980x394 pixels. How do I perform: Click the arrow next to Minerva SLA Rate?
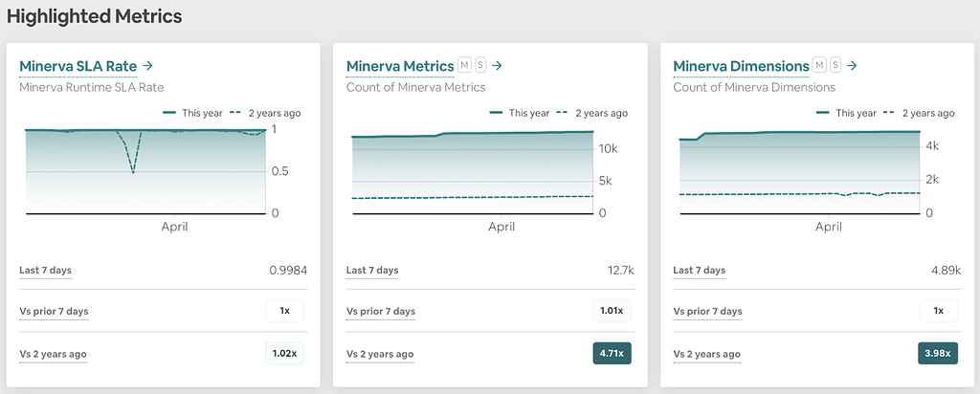[x=147, y=66]
